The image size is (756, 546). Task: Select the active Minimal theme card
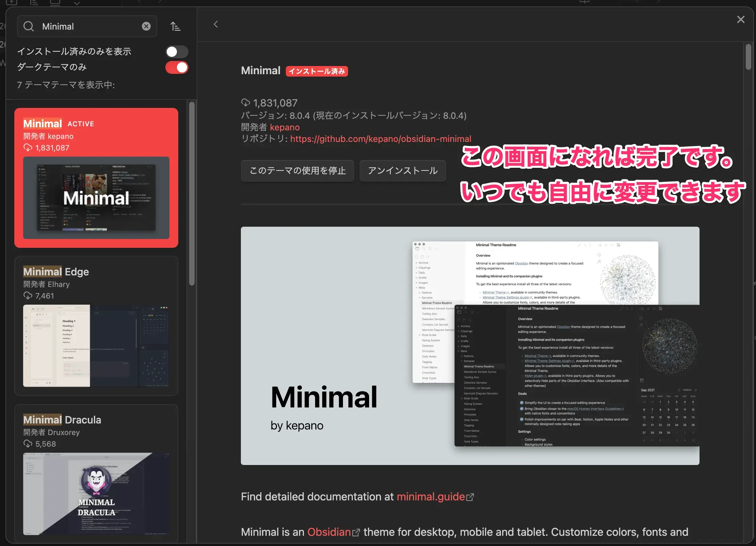tap(96, 178)
